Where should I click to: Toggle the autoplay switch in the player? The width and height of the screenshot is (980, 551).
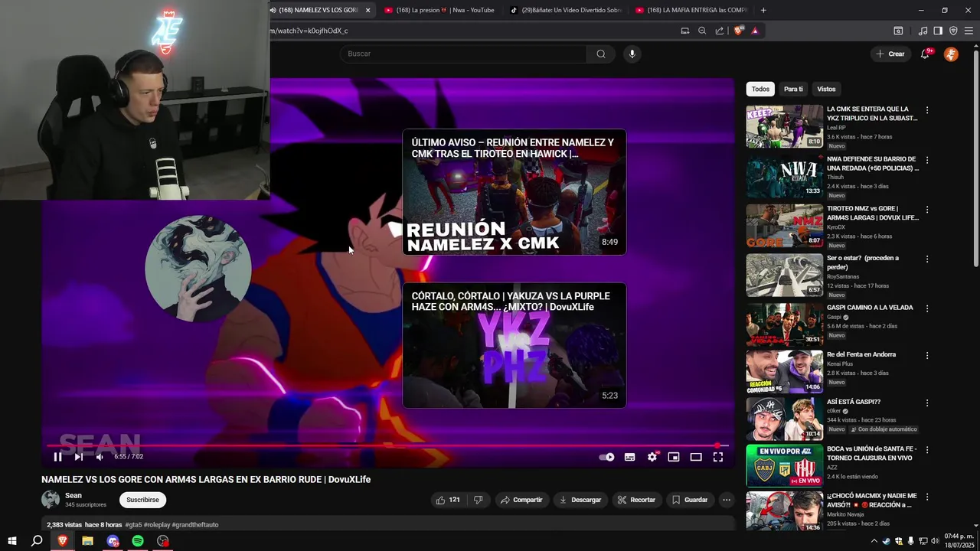(x=606, y=457)
